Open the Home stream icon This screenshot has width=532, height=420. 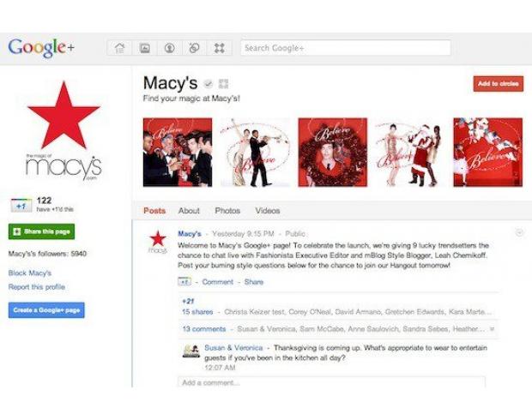click(119, 48)
